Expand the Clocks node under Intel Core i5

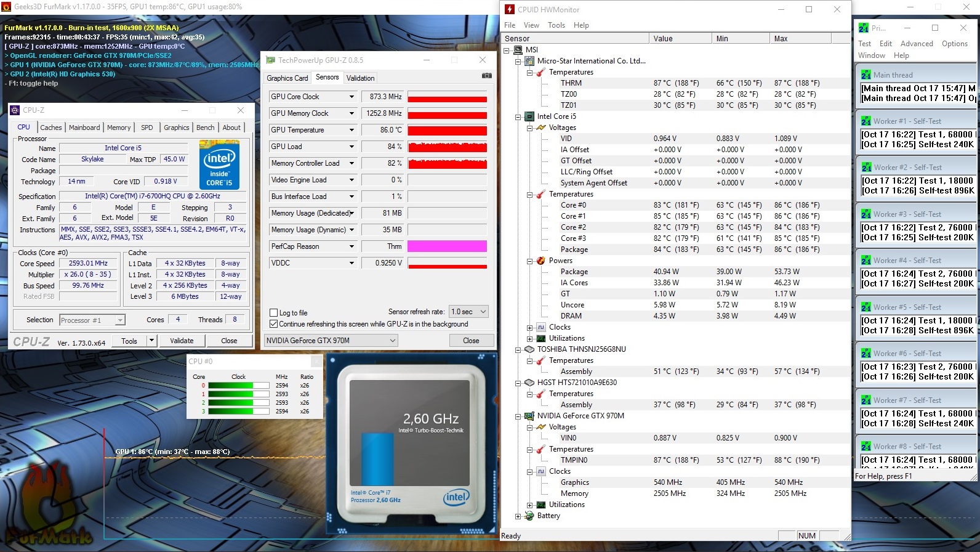[530, 327]
